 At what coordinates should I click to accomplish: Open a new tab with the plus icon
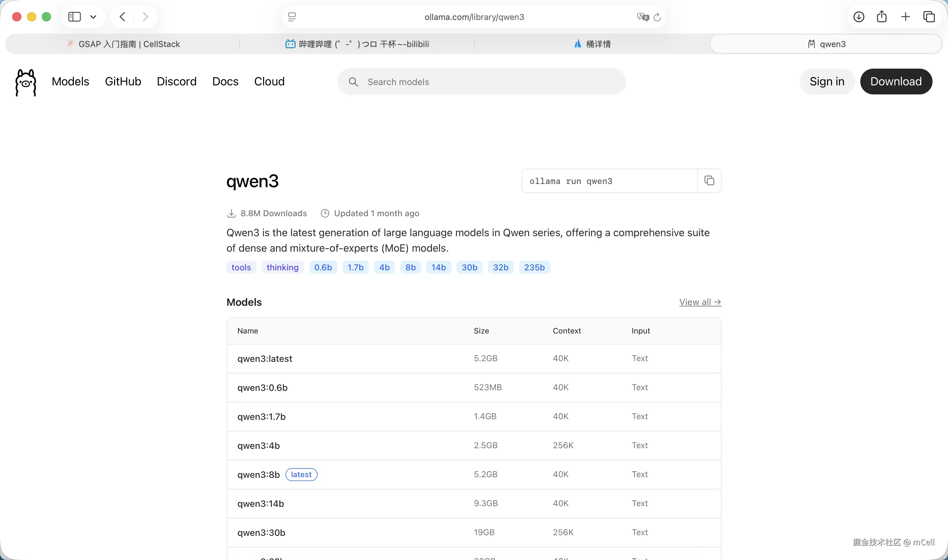click(x=905, y=17)
